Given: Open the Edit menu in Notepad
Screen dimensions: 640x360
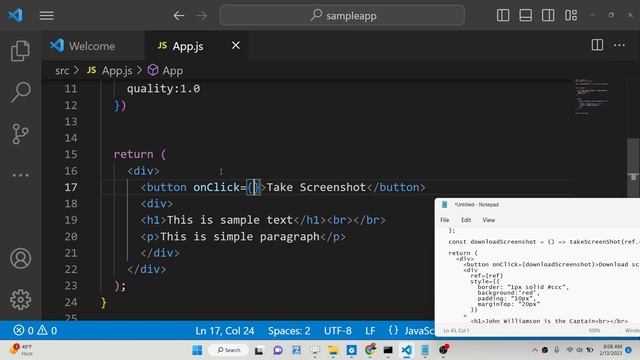Looking at the screenshot, I should (x=466, y=220).
